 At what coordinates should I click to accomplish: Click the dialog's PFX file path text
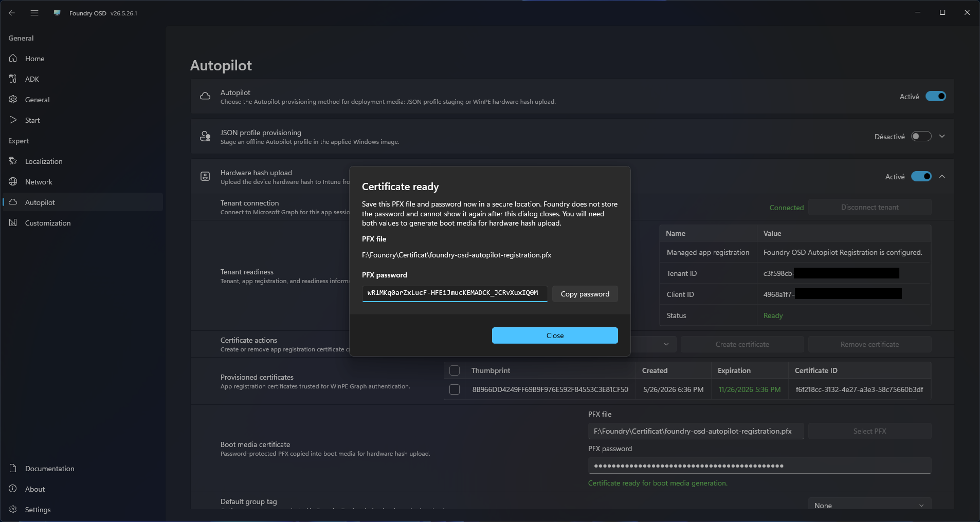(x=457, y=255)
